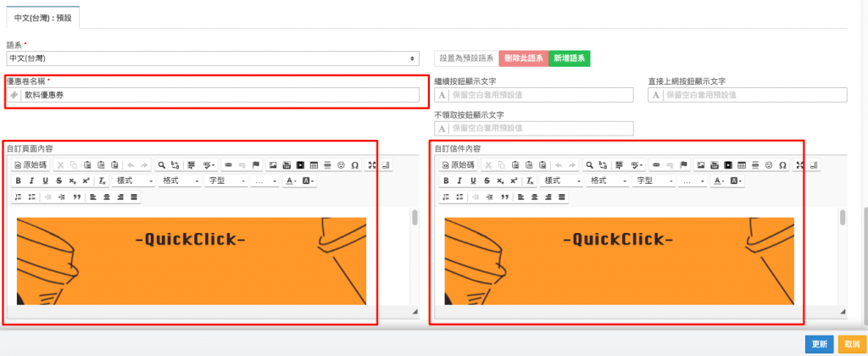Click block quote icon in 自訂信件內容 editor
Image resolution: width=868 pixels, height=356 pixels.
pos(504,197)
